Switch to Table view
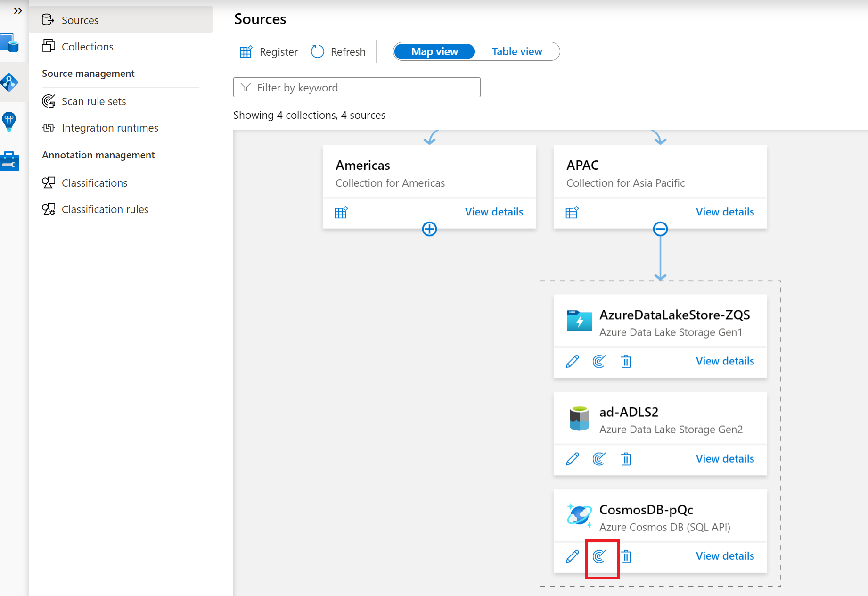 (x=517, y=51)
